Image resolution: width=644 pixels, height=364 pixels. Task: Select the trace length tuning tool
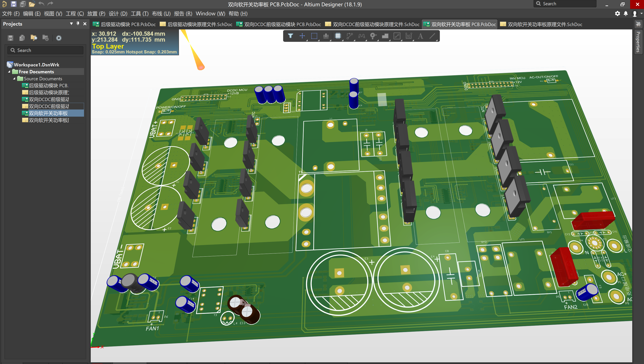tap(361, 36)
